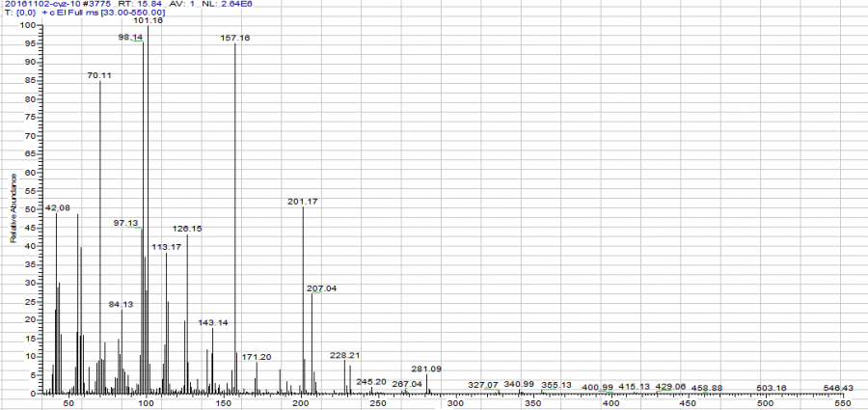This screenshot has height=410, width=868.
Task: Select the 97.13 peak label
Action: click(x=125, y=223)
